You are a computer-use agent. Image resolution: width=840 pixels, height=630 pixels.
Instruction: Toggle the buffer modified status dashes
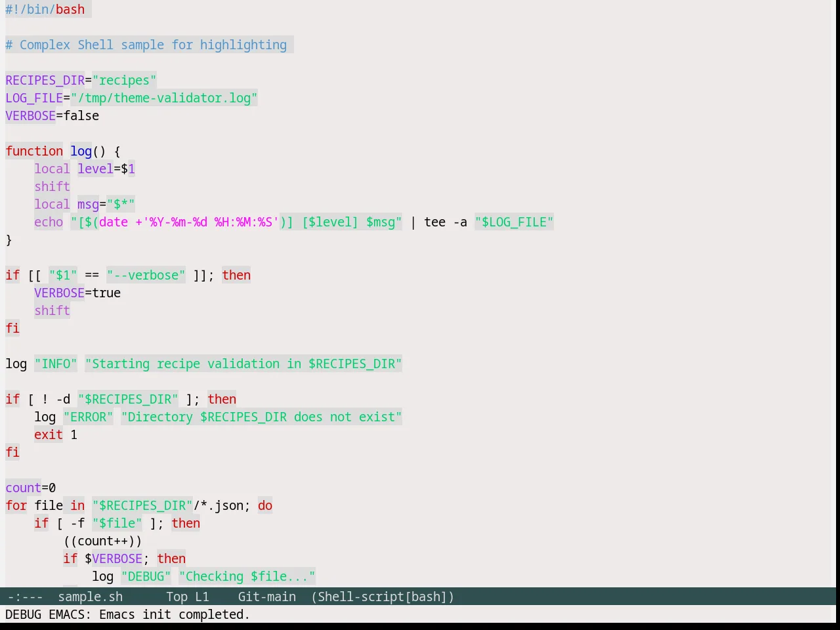click(x=25, y=597)
